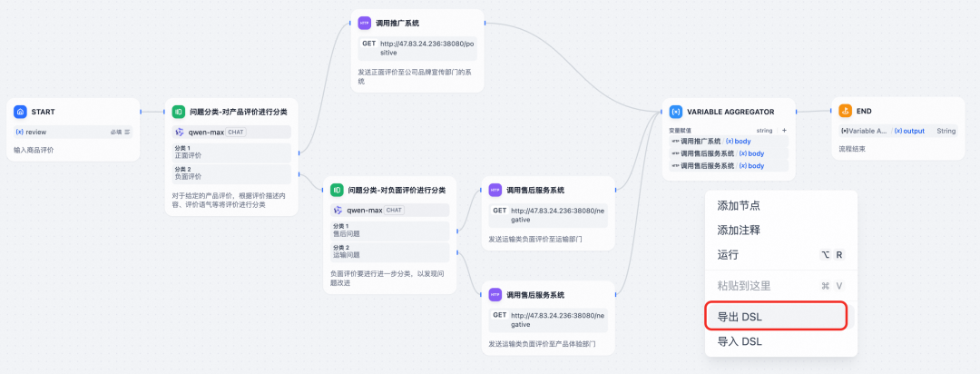Viewport: 980px width, 374px height.
Task: Click the 负面评价 class row
Action: tap(231, 174)
